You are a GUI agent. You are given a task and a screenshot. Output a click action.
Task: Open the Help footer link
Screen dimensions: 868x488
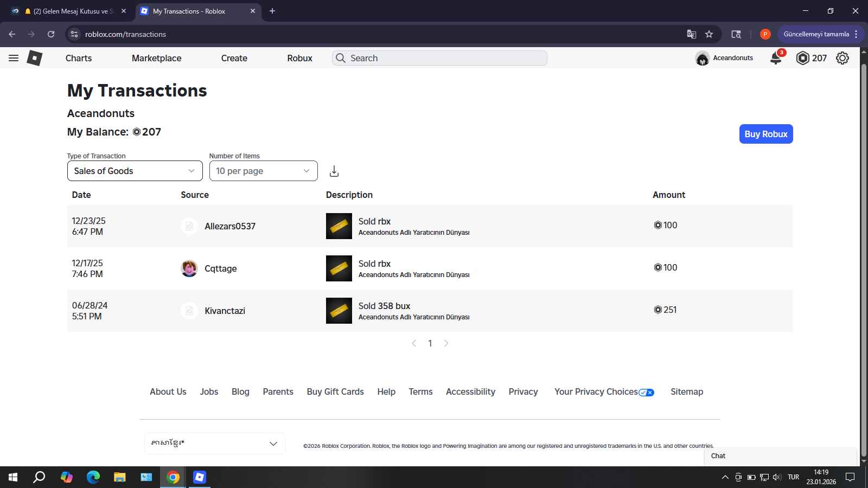click(386, 391)
